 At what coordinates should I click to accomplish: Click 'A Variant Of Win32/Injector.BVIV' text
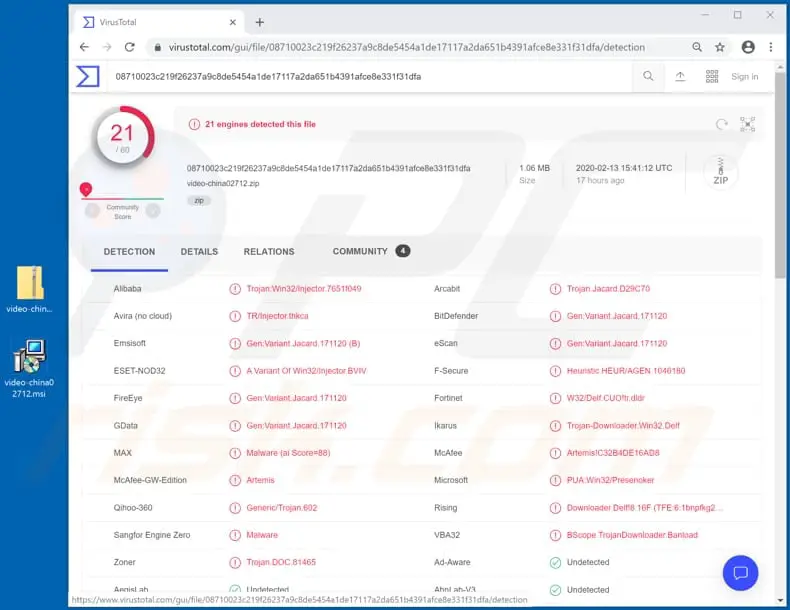(x=306, y=371)
